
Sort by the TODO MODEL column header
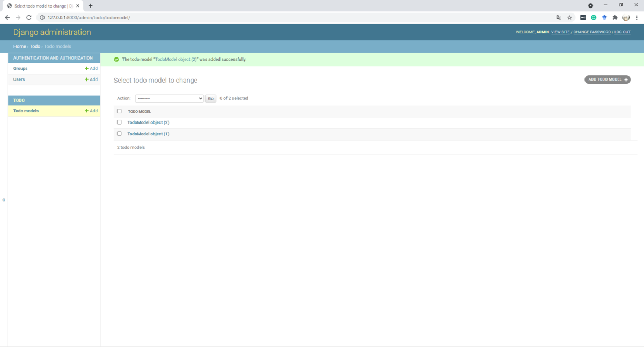pyautogui.click(x=139, y=112)
